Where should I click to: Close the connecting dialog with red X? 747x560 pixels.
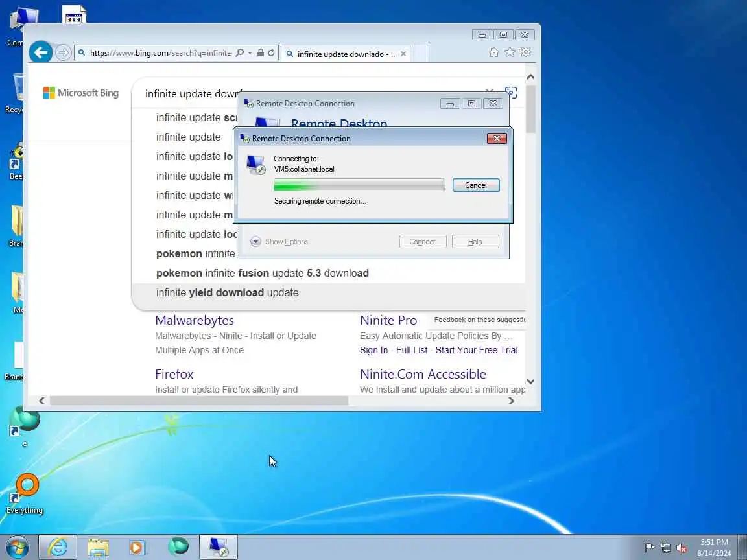pyautogui.click(x=497, y=138)
